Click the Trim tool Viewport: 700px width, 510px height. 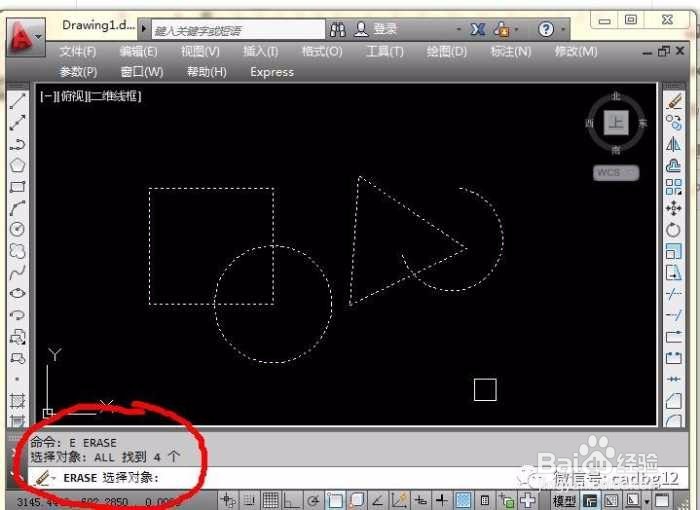[674, 293]
